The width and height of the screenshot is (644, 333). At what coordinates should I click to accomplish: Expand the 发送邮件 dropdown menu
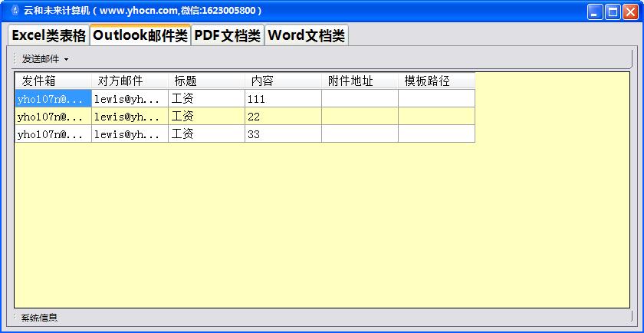tap(45, 58)
